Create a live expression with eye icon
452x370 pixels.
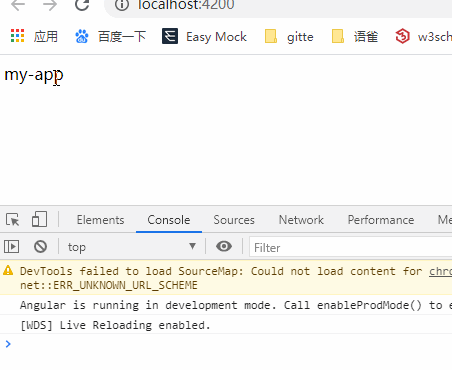point(224,246)
